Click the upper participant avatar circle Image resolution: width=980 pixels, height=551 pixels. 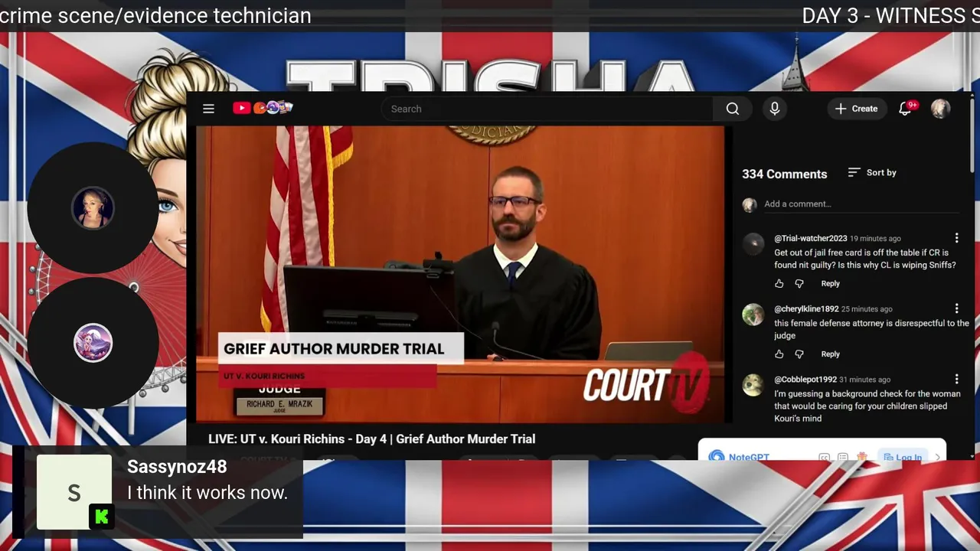point(93,207)
